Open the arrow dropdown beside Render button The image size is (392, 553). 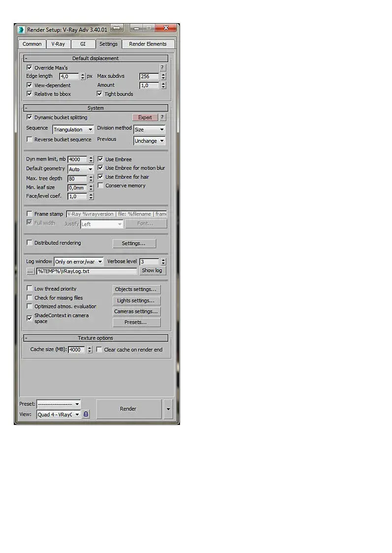point(168,409)
